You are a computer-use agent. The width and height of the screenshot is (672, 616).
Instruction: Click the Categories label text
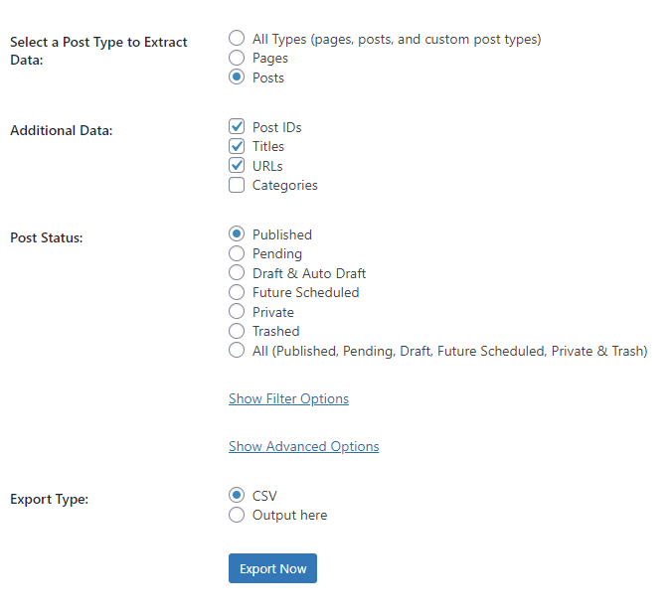click(285, 185)
